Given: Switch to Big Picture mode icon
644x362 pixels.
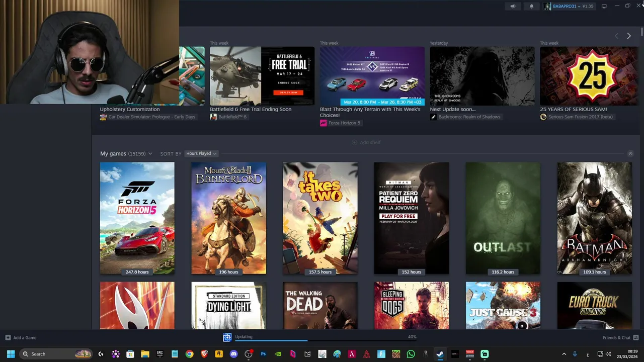Looking at the screenshot, I should click(x=604, y=6).
